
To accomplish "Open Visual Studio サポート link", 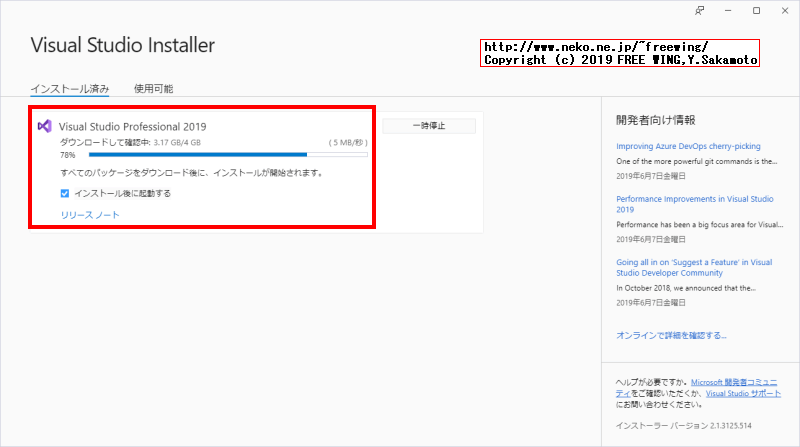I will (x=743, y=393).
